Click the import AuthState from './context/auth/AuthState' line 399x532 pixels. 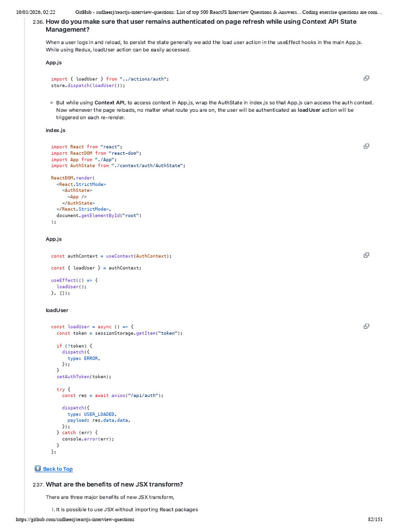pos(118,166)
